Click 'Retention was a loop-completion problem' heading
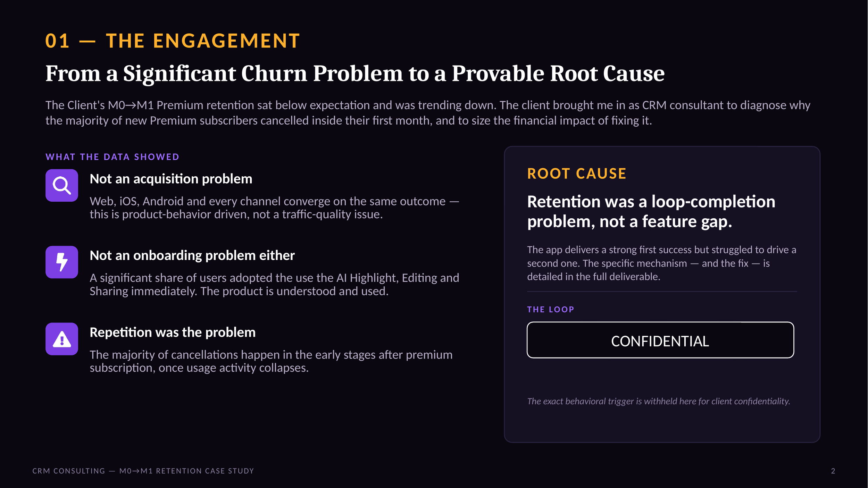This screenshot has width=868, height=488. tap(651, 211)
